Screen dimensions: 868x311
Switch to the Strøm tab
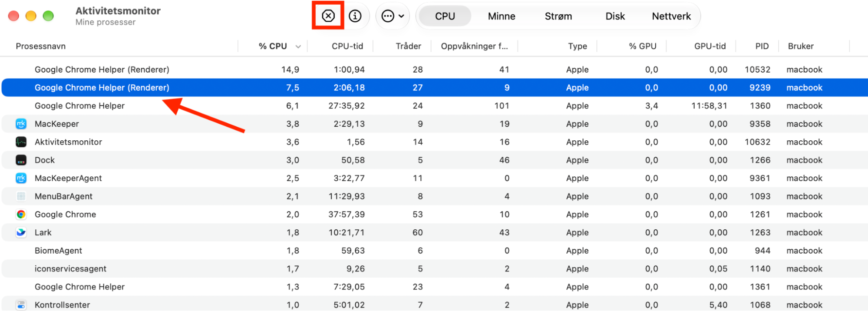(558, 16)
